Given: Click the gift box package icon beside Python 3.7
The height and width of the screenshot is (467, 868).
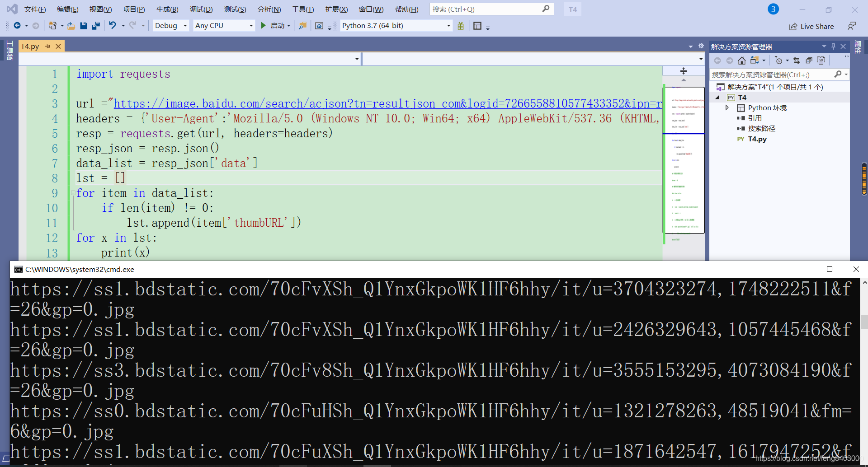Looking at the screenshot, I should (x=461, y=26).
